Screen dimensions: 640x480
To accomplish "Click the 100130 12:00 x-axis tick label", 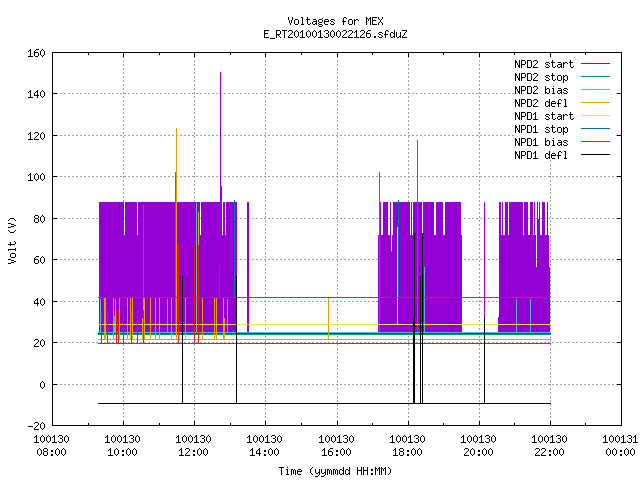I will [193, 446].
